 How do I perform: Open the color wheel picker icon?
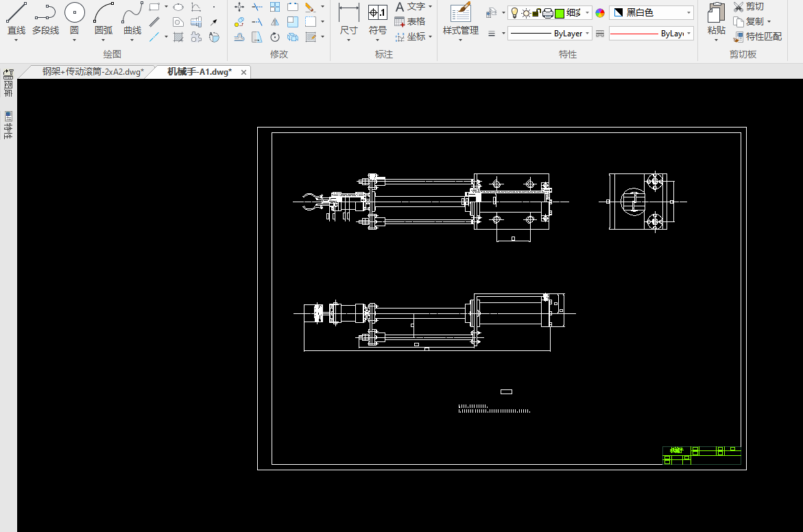coord(600,13)
